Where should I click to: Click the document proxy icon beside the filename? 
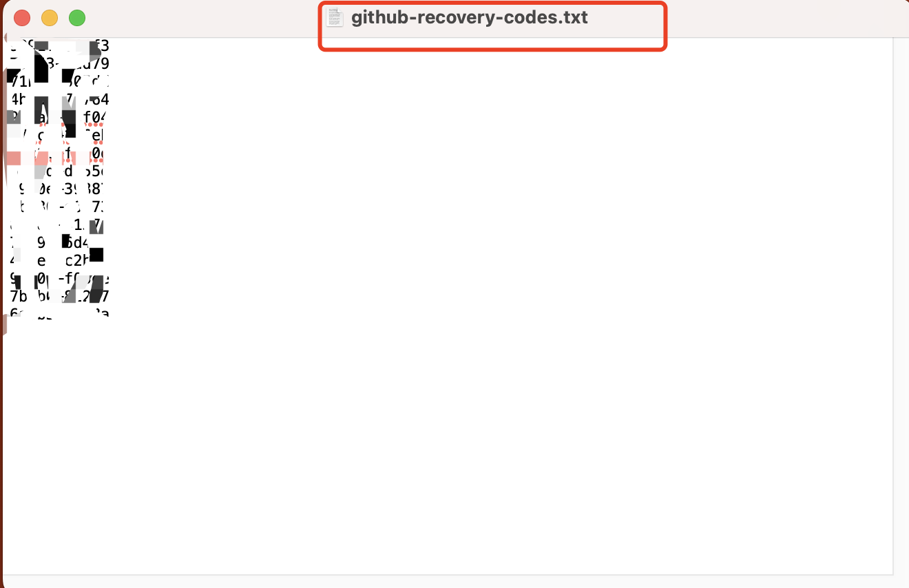coord(334,17)
